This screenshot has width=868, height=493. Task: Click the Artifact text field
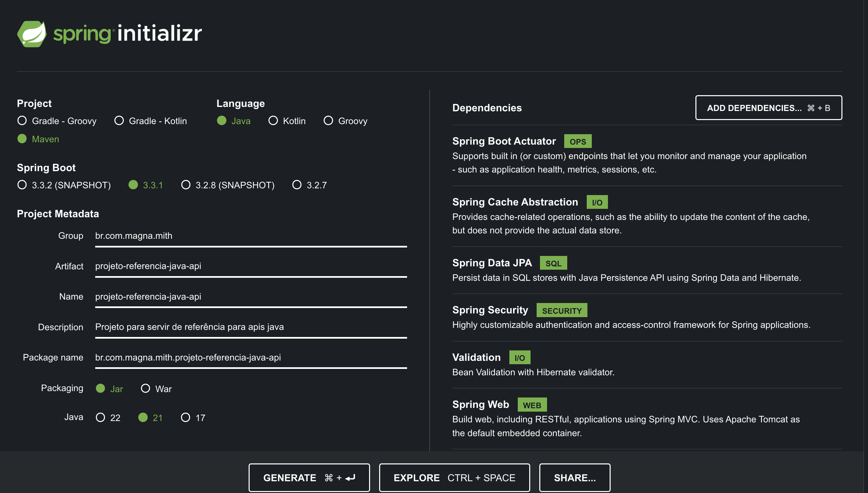(x=251, y=266)
